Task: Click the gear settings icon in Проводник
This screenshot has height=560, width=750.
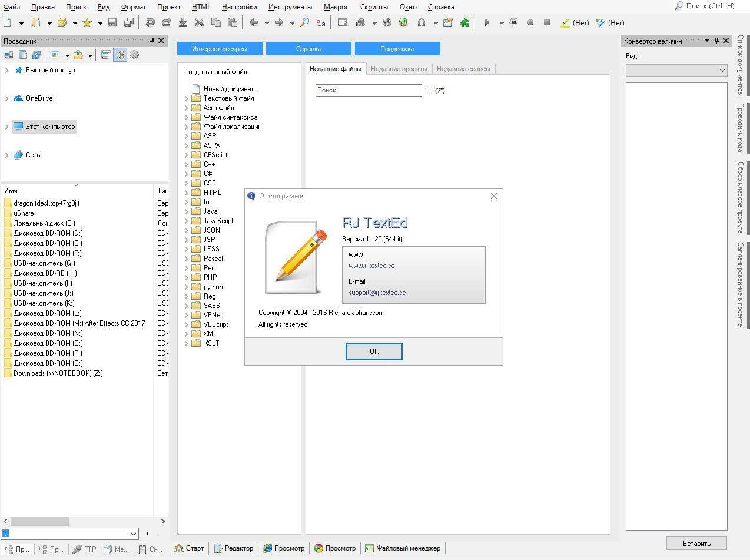Action: pos(134,55)
